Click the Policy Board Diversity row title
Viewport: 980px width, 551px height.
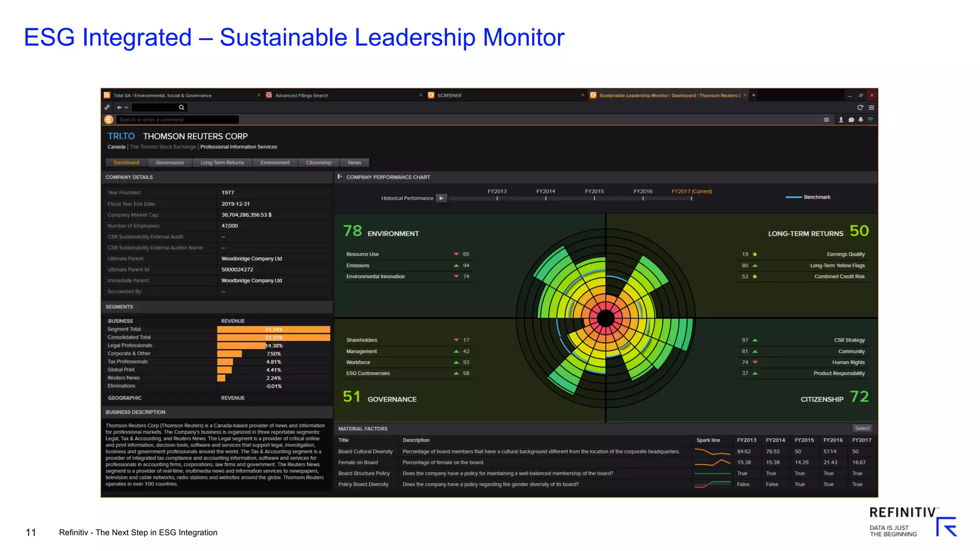(363, 485)
